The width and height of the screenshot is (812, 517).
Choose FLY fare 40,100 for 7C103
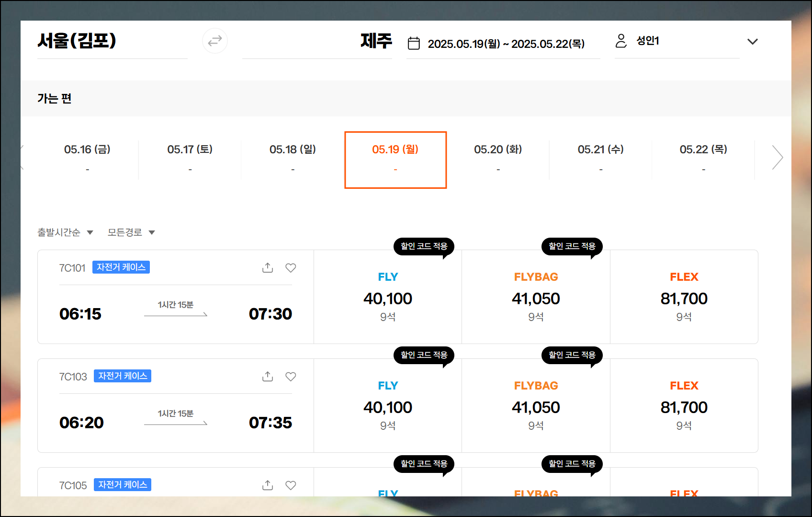click(388, 406)
